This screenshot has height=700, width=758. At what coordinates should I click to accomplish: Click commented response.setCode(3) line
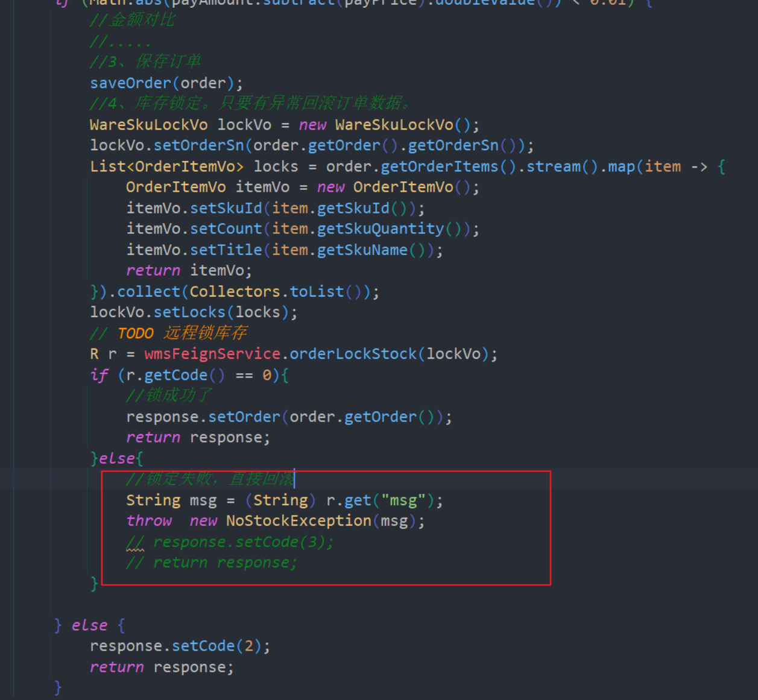click(x=230, y=541)
